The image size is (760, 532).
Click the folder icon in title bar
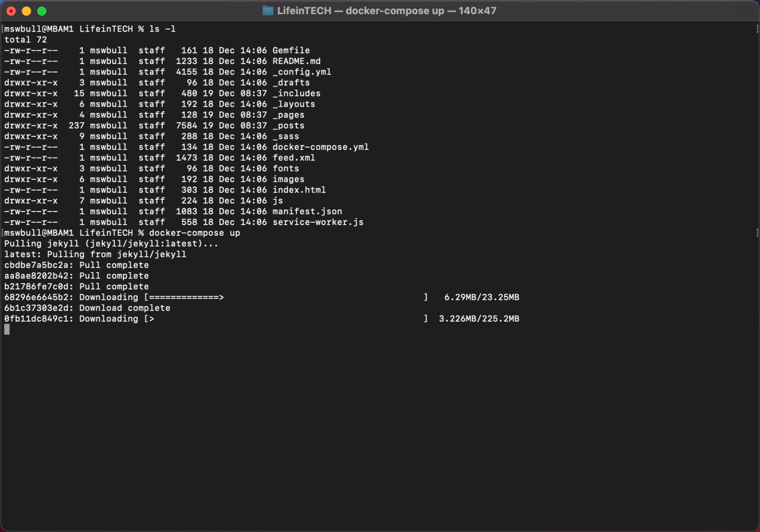pyautogui.click(x=268, y=11)
